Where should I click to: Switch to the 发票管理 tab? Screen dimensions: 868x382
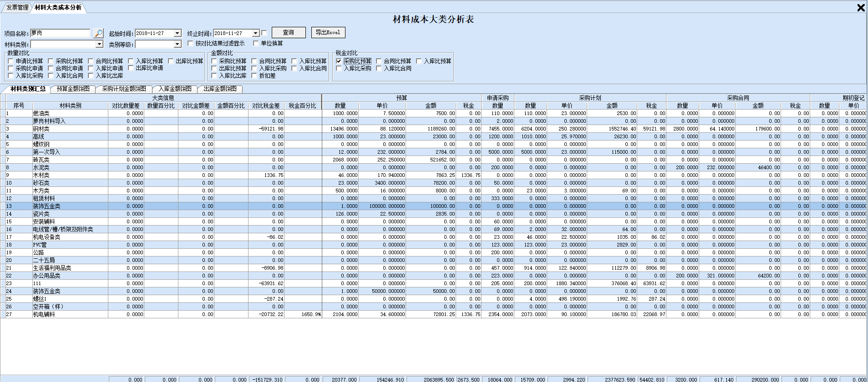point(17,7)
